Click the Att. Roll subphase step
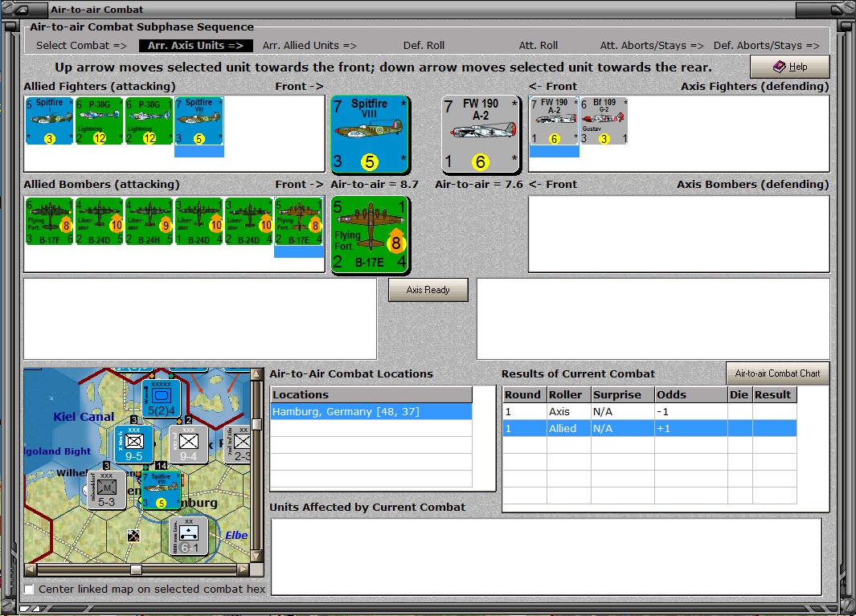856x616 pixels. [x=539, y=46]
